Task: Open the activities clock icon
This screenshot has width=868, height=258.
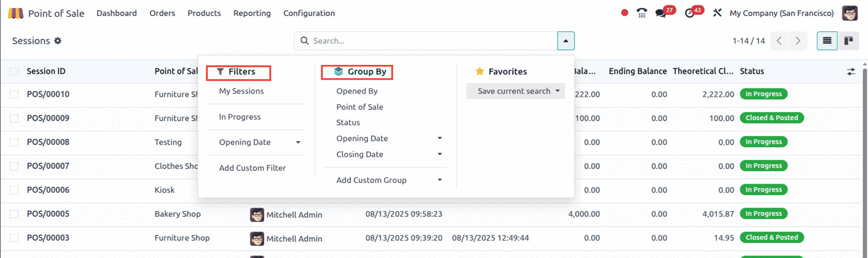Action: pos(690,13)
